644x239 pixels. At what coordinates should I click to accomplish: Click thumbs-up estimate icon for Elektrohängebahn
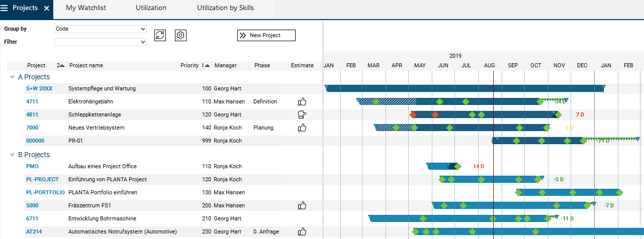tap(302, 102)
